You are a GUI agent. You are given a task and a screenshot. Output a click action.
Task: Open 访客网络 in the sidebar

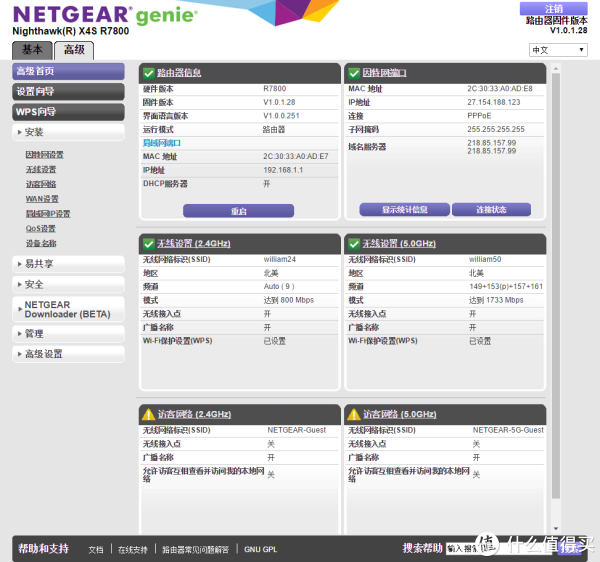click(x=41, y=184)
